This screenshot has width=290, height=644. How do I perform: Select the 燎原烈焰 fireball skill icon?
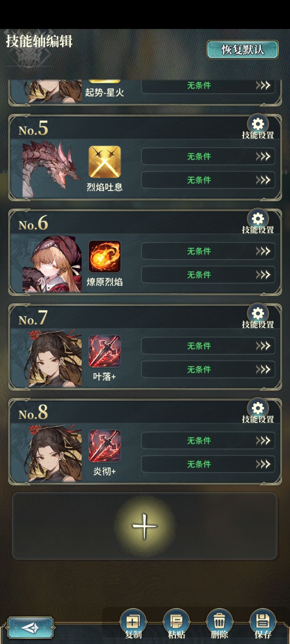(105, 256)
